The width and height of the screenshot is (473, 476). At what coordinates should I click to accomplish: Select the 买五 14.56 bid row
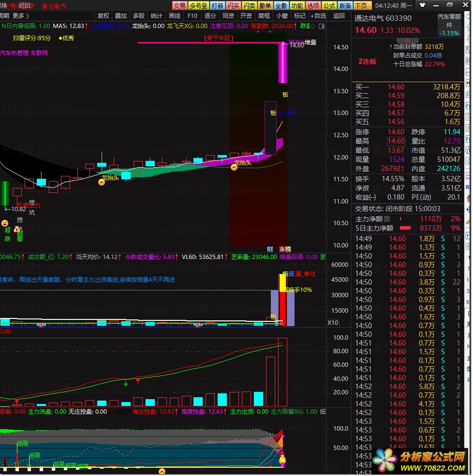[407, 122]
